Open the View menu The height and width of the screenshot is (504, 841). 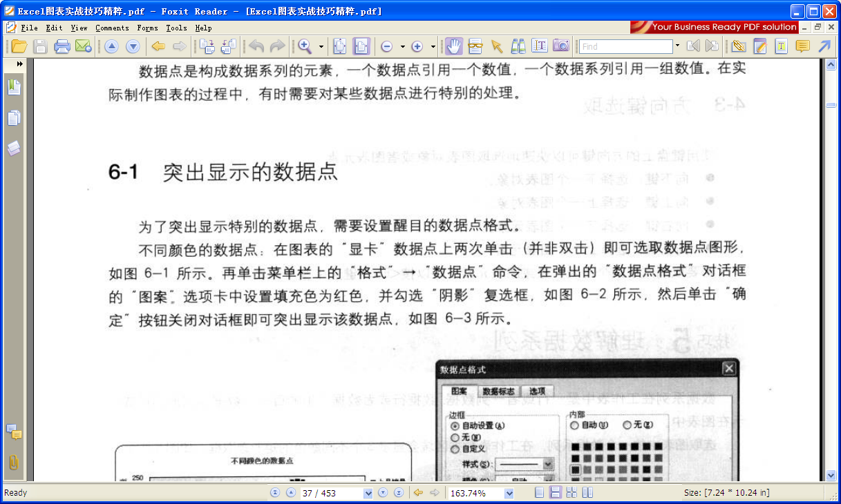coord(79,28)
